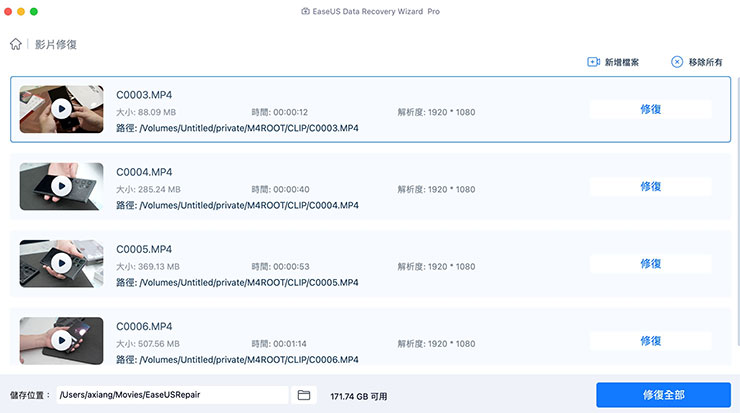Play the C0004.MP4 preview
Screen dimensions: 740x413
coord(61,186)
